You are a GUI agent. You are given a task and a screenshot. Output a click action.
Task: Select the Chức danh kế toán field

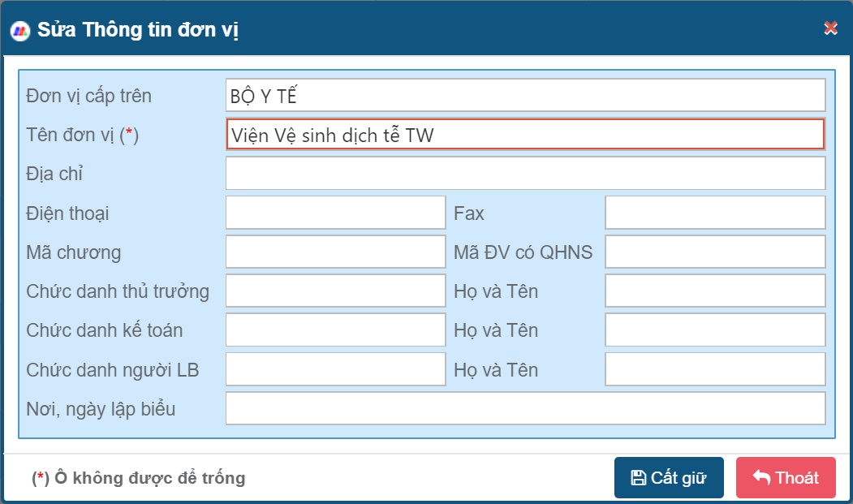tap(335, 330)
